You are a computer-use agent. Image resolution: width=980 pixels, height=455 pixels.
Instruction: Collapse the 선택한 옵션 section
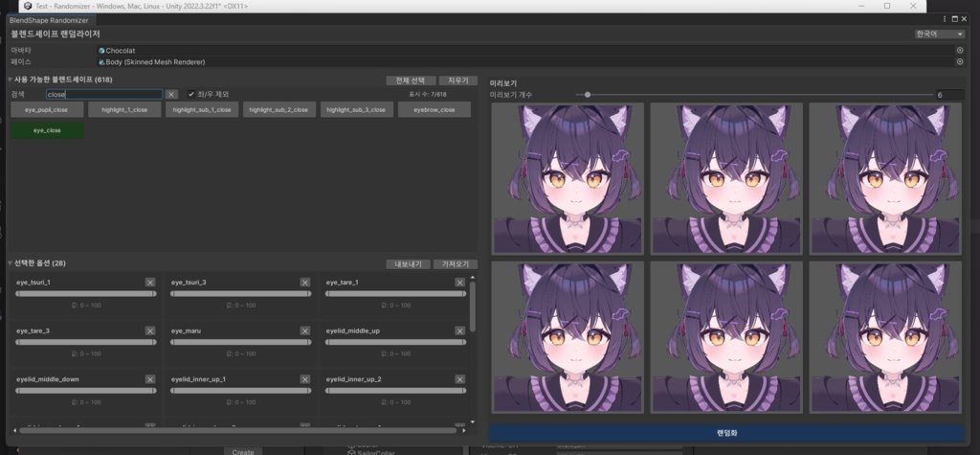point(10,263)
